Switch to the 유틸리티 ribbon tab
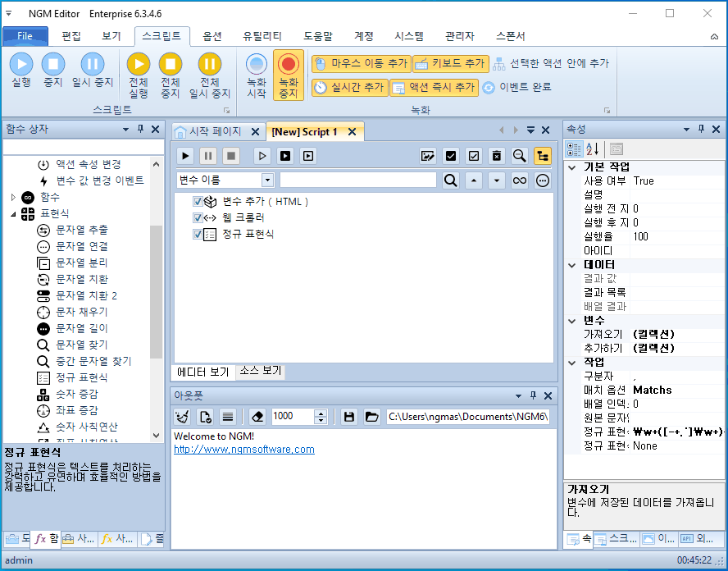The height and width of the screenshot is (571, 728). (262, 36)
